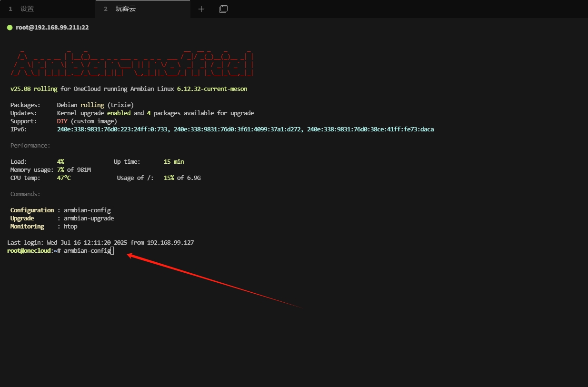Click the Load 4% value
The image size is (588, 387).
tap(60, 161)
